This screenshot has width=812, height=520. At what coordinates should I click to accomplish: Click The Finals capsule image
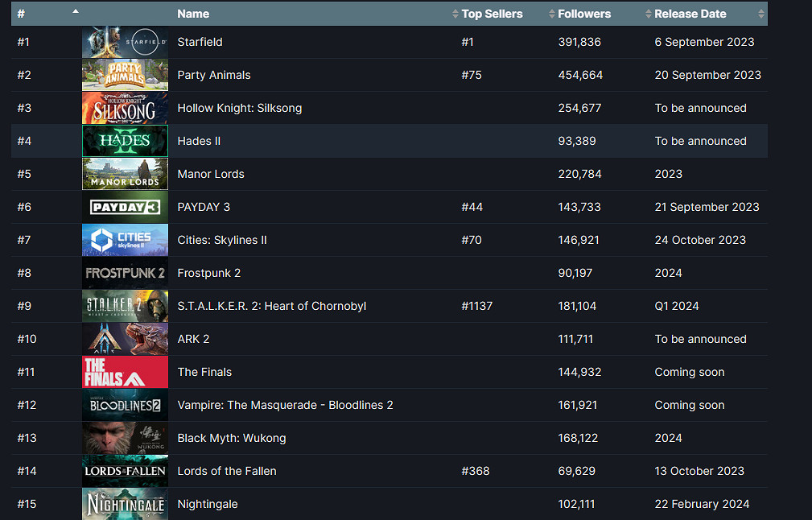click(125, 372)
